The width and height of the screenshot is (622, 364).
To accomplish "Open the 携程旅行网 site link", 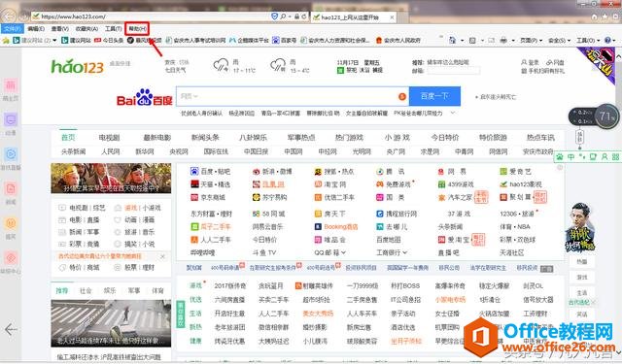I will [x=397, y=214].
